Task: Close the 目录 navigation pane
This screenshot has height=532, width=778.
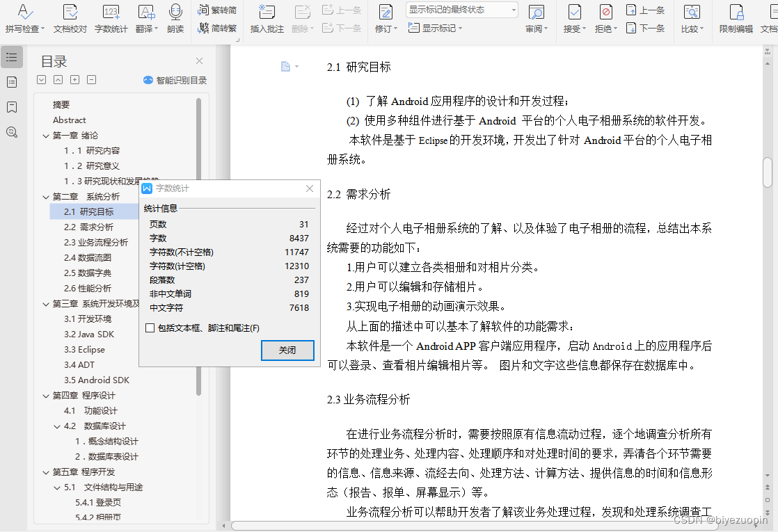Action: tap(199, 61)
